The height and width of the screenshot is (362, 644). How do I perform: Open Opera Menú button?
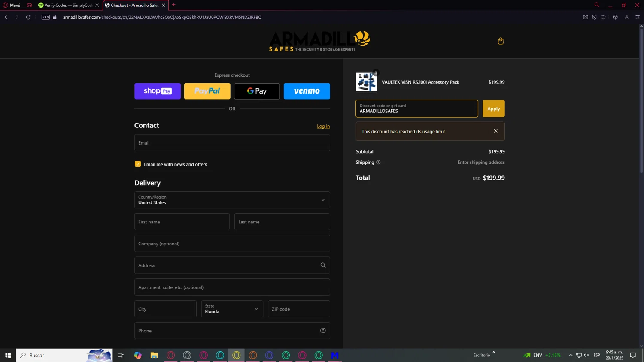click(x=12, y=5)
